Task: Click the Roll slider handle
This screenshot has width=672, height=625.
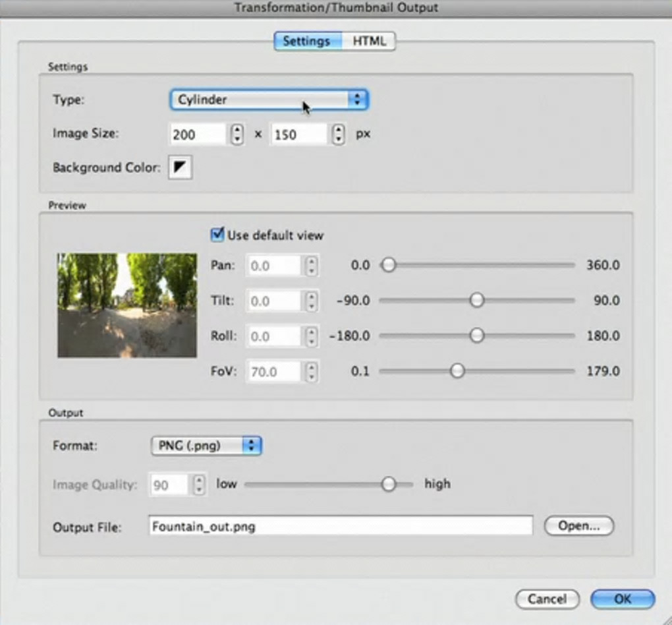Action: 476,335
